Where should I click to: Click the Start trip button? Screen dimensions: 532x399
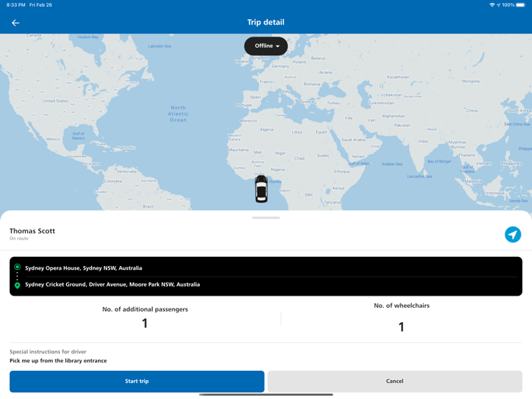tap(137, 382)
